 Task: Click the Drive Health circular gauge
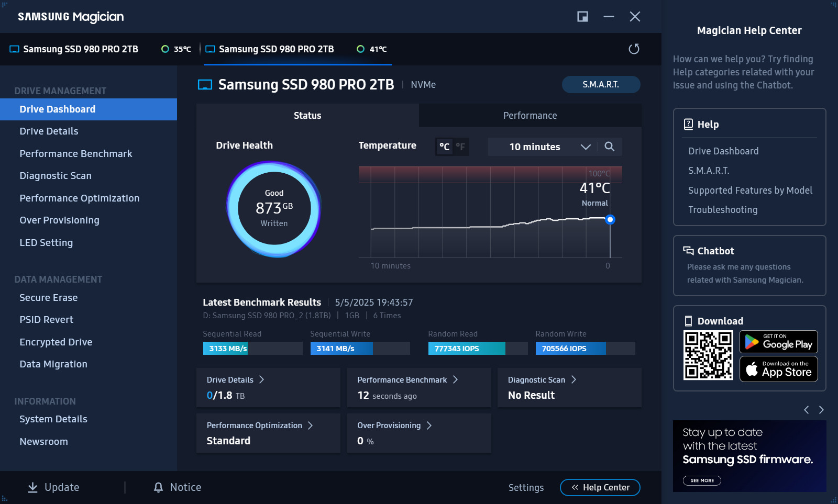[x=274, y=209]
